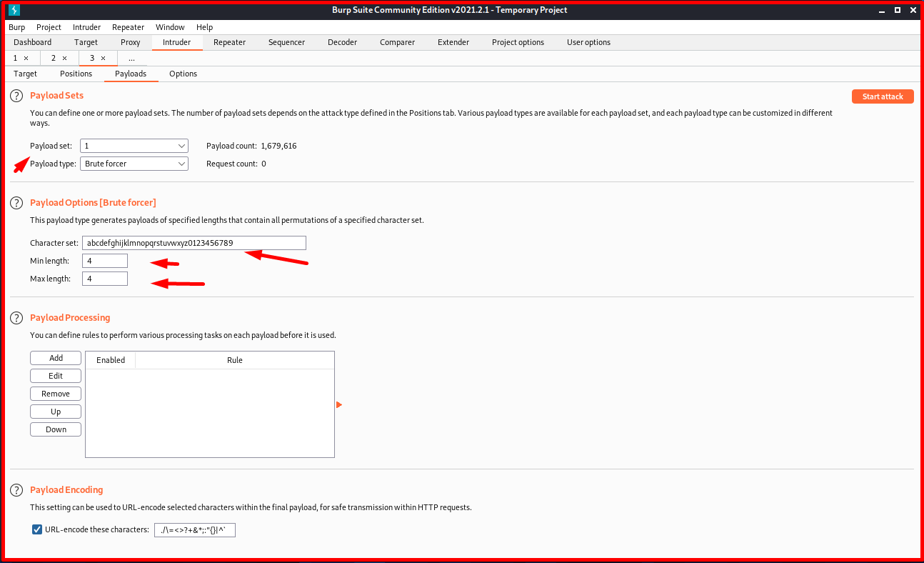Viewport: 924px width, 563px height.
Task: Open the Repeater menu
Action: coord(129,27)
